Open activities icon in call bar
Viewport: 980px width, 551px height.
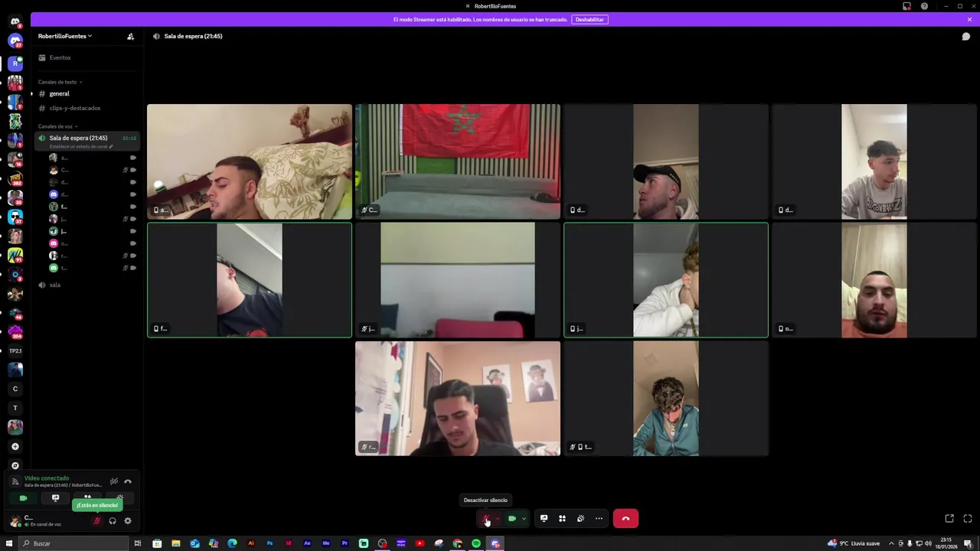point(562,519)
